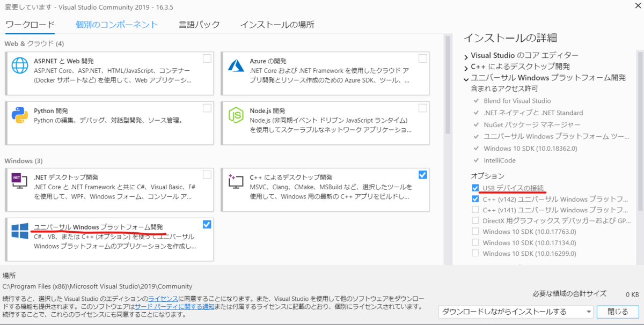Select the Node.js 開発 workload title

(x=267, y=110)
